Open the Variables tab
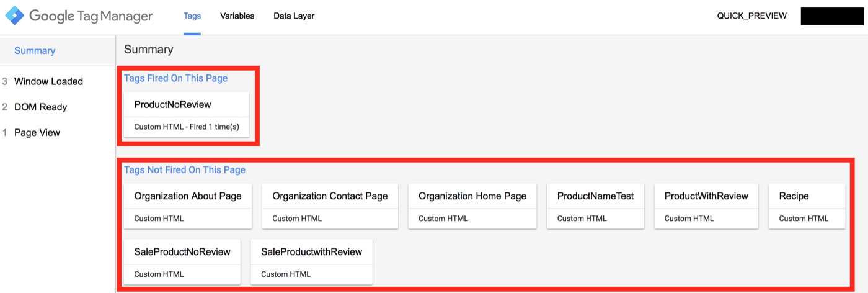 (237, 16)
